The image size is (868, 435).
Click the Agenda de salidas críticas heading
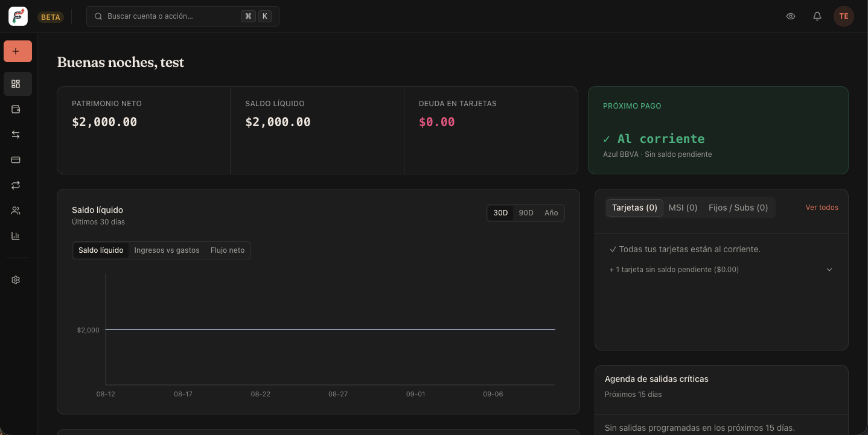(x=657, y=379)
